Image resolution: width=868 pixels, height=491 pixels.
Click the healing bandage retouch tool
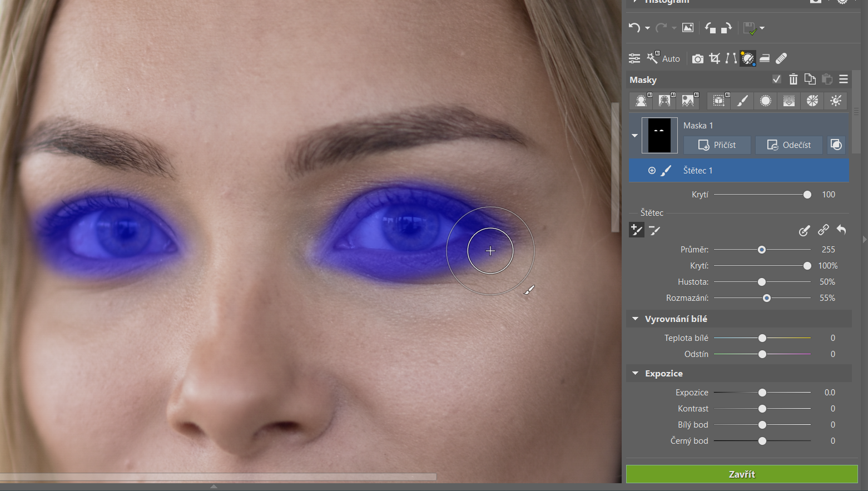[781, 58]
